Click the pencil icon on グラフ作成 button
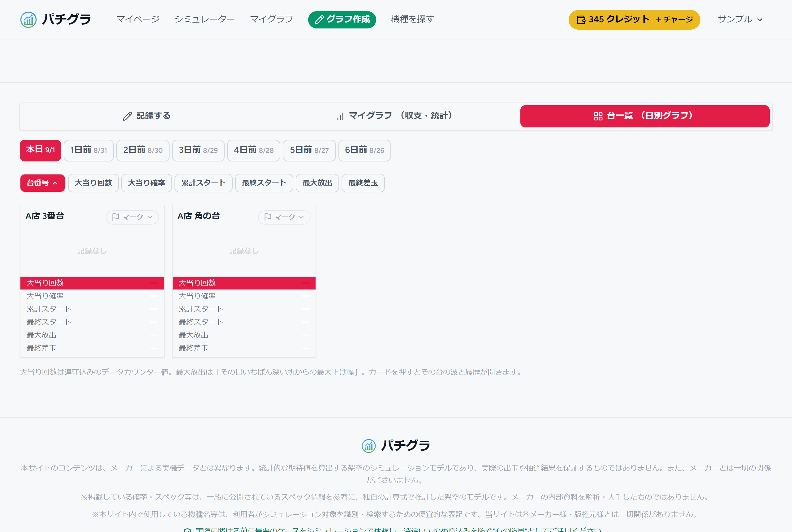The width and height of the screenshot is (792, 532). pos(319,20)
